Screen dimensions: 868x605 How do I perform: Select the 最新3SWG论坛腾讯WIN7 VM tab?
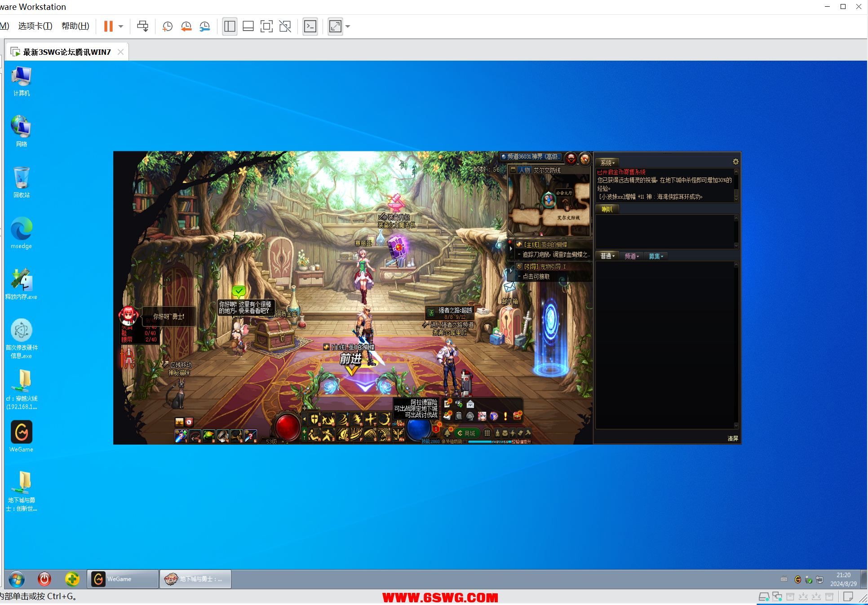point(67,52)
